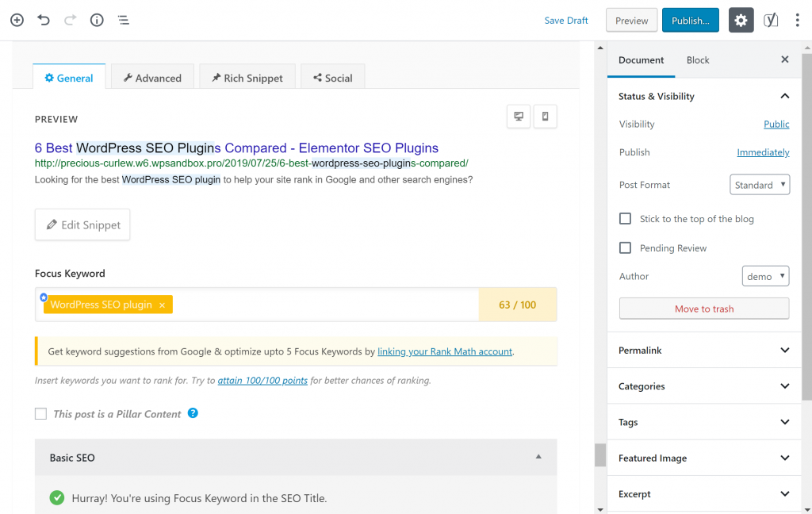Screen dimensions: 812x514
Task: Open the block navigation list icon
Action: point(124,20)
